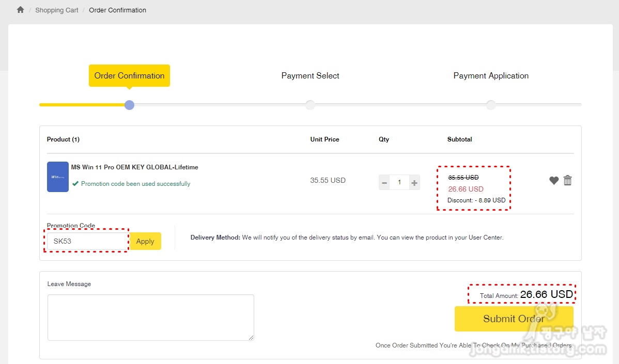Click the quantity field showing 1
Screen dimensions: 619x364
click(399, 183)
